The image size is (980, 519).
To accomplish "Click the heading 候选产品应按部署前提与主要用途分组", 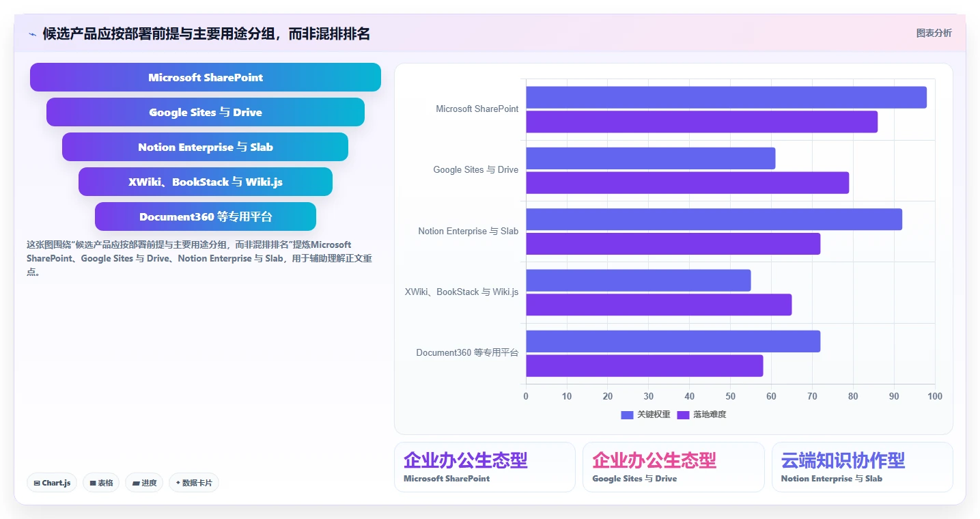I will [206, 33].
